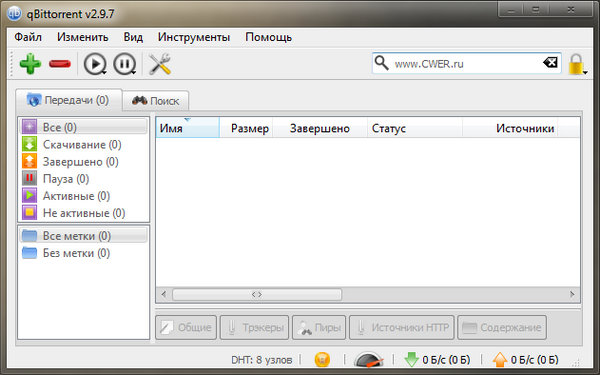
Task: Clear the search field text
Action: [550, 62]
